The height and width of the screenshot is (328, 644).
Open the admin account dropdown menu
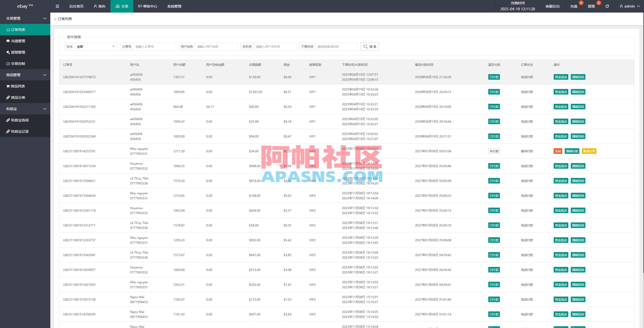click(629, 6)
